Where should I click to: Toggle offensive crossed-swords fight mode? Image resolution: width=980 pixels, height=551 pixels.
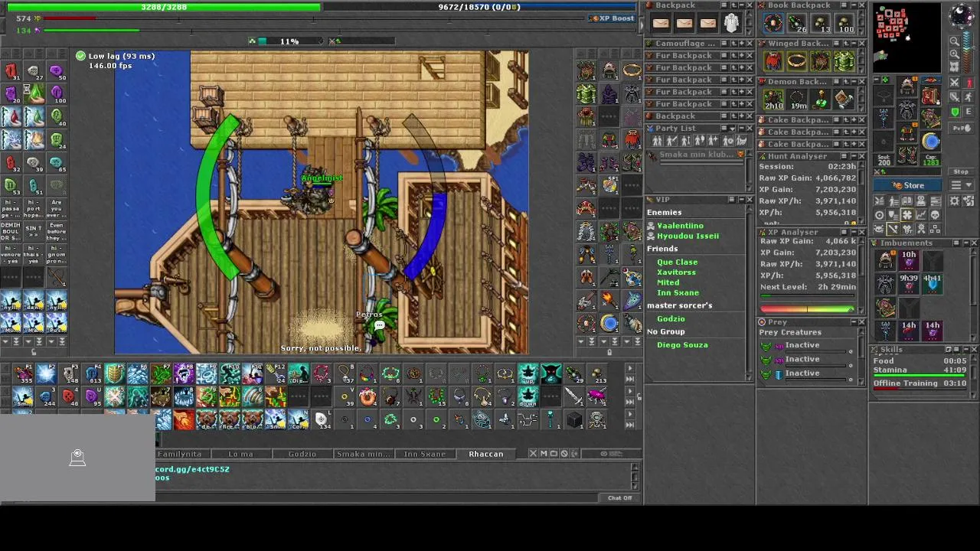(x=954, y=83)
